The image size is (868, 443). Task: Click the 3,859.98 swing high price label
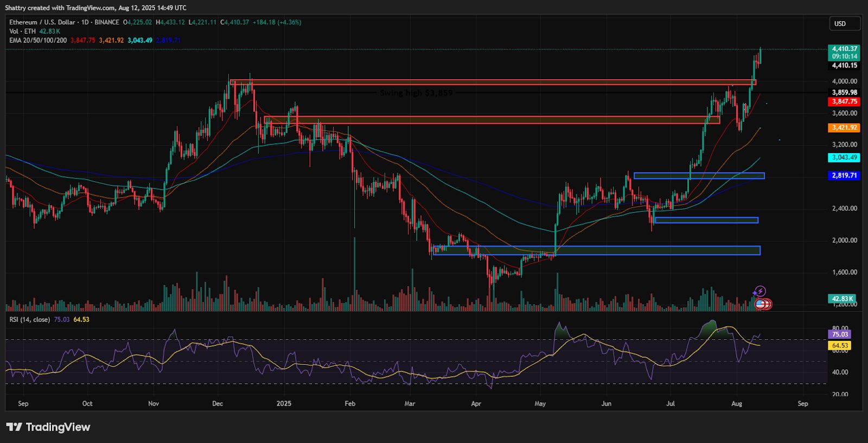tap(845, 93)
